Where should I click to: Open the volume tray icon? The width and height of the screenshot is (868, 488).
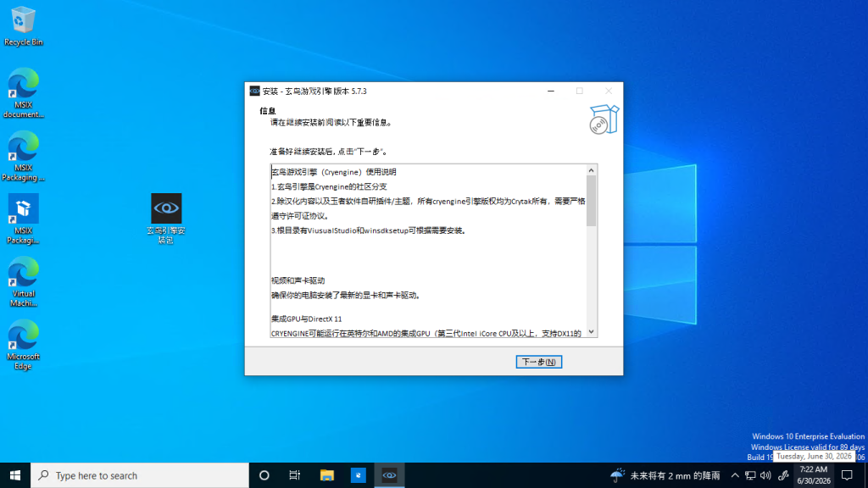pos(765,475)
